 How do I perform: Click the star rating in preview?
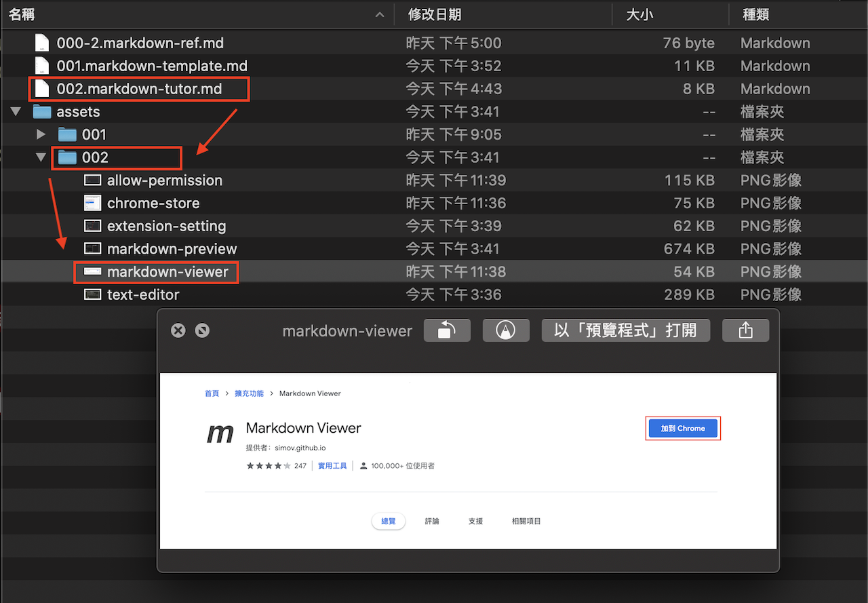coord(269,466)
